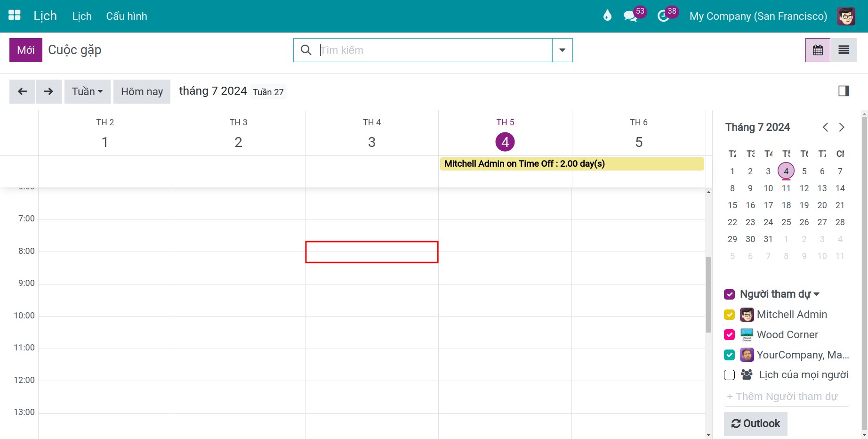Switch to list view icon

point(844,50)
